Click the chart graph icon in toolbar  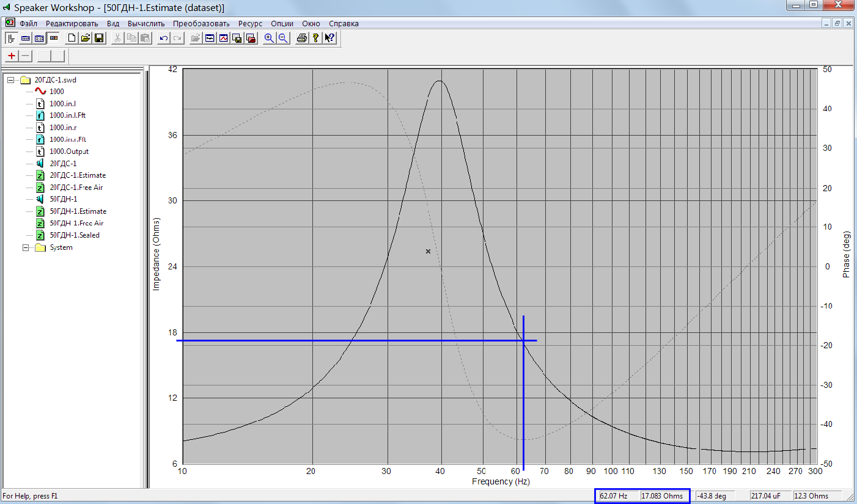pos(223,38)
